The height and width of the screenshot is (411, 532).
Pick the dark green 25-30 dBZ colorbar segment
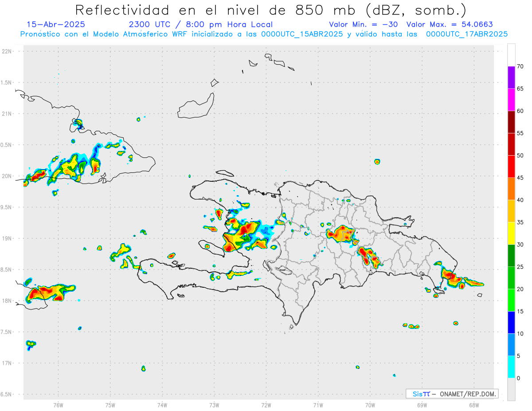pyautogui.click(x=511, y=256)
